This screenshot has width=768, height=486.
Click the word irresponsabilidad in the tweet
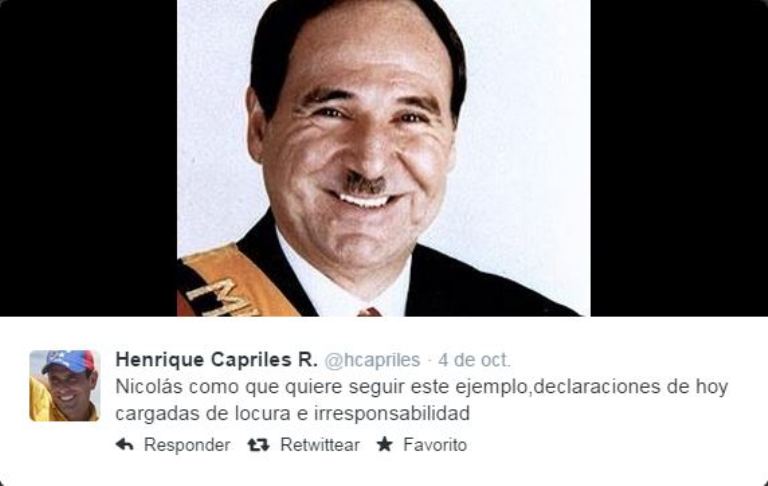(391, 413)
